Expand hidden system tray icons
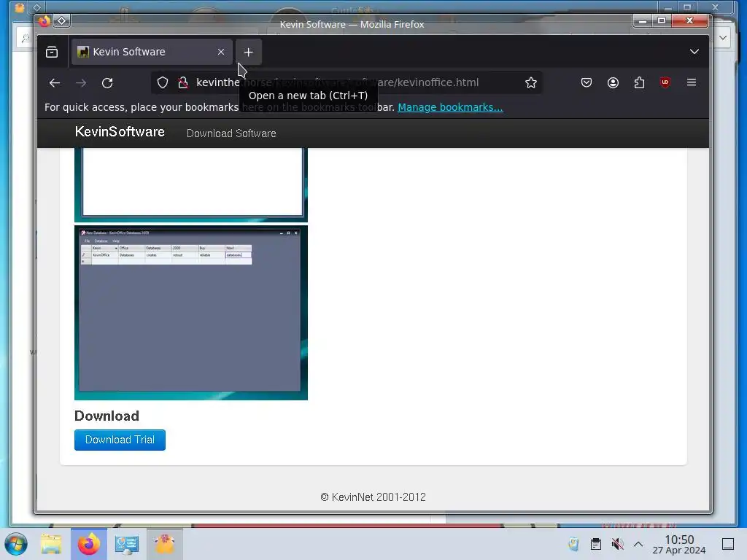 (638, 544)
